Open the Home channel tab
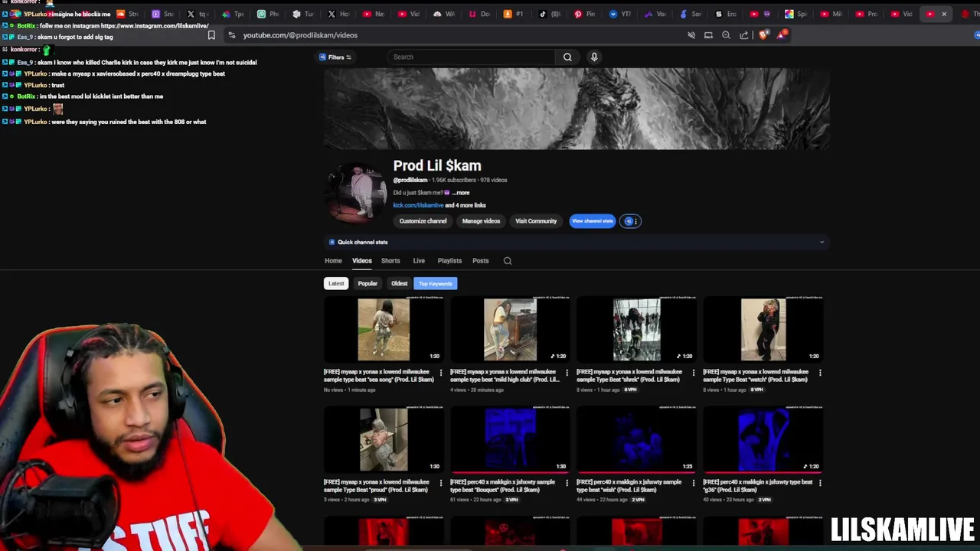Screen dimensions: 980x551 [x=333, y=261]
